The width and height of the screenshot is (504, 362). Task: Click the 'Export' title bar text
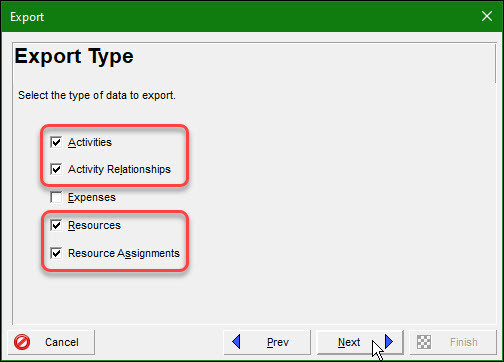27,17
